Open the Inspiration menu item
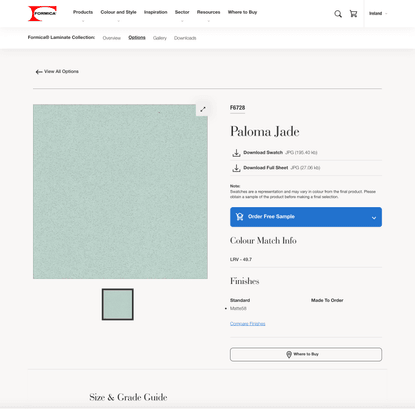The width and height of the screenshot is (415, 415). (x=155, y=12)
